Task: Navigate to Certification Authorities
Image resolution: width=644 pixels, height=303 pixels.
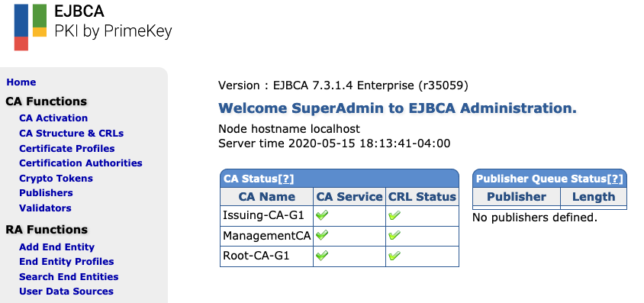Action: pyautogui.click(x=81, y=163)
